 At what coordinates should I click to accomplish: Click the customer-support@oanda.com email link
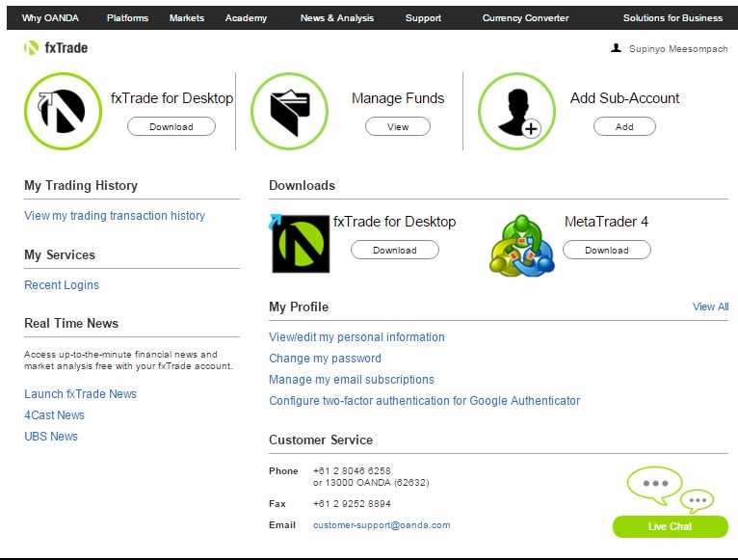tap(382, 525)
